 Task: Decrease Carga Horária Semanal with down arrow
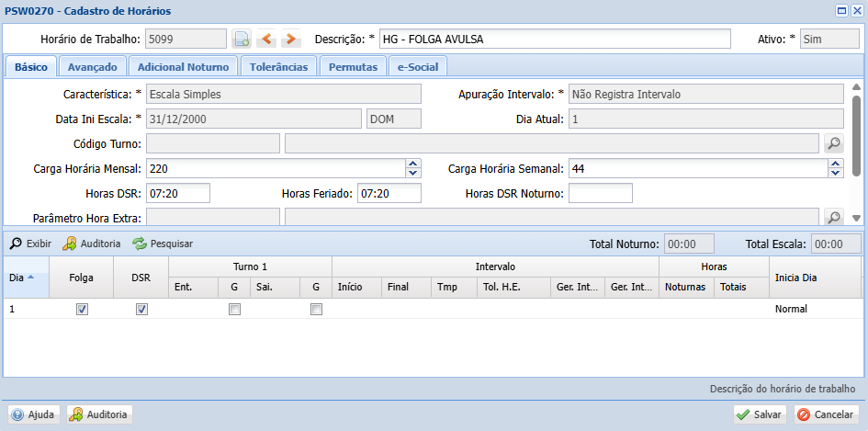coord(835,173)
